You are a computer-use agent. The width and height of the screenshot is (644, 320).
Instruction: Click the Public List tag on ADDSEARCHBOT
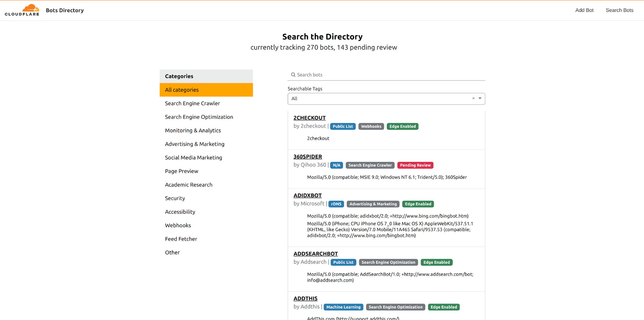coord(343,262)
